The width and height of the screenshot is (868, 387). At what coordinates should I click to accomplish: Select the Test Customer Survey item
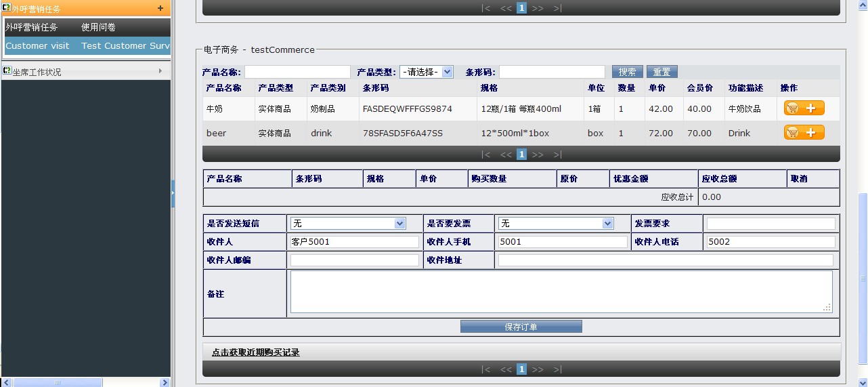pyautogui.click(x=125, y=46)
